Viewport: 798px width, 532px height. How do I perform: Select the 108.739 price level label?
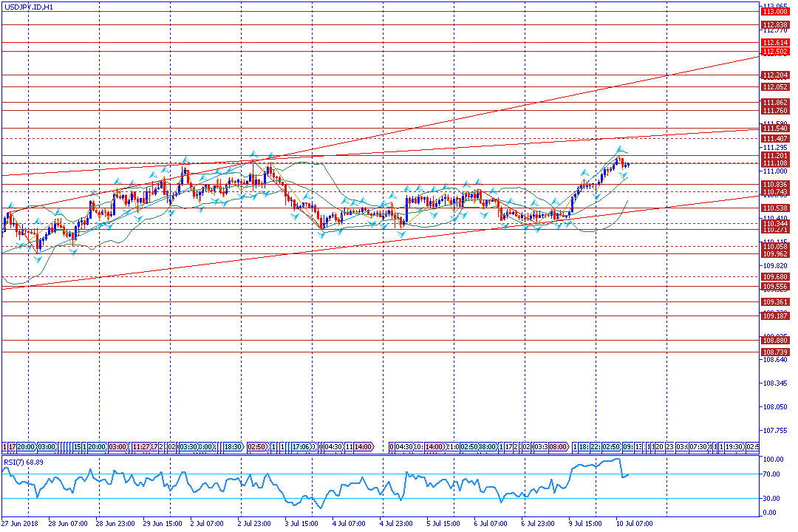coord(774,352)
